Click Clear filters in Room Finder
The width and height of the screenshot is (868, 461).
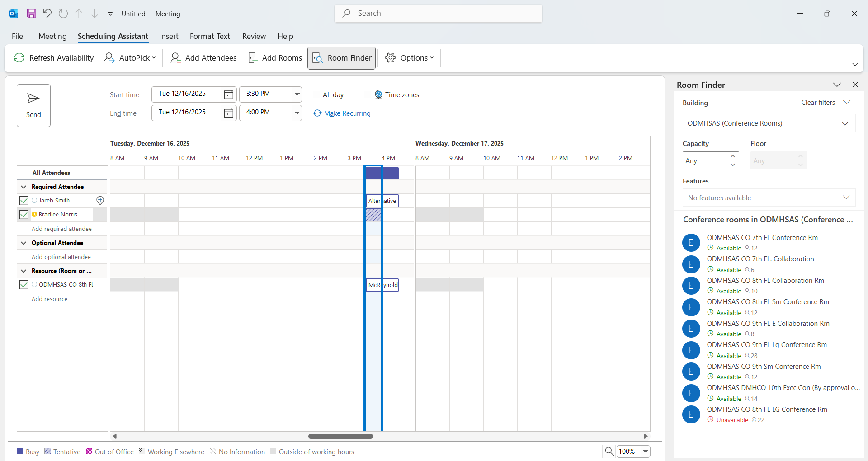pos(818,103)
